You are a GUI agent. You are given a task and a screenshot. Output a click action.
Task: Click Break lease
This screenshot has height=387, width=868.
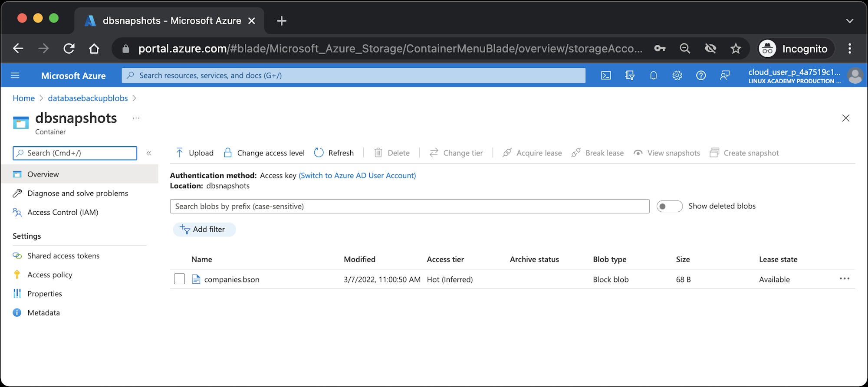click(x=598, y=153)
